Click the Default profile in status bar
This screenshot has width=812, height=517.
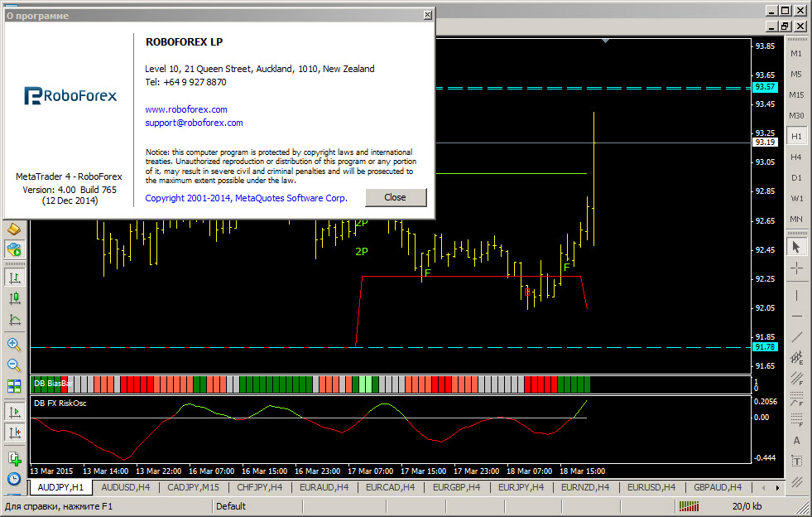pos(231,506)
